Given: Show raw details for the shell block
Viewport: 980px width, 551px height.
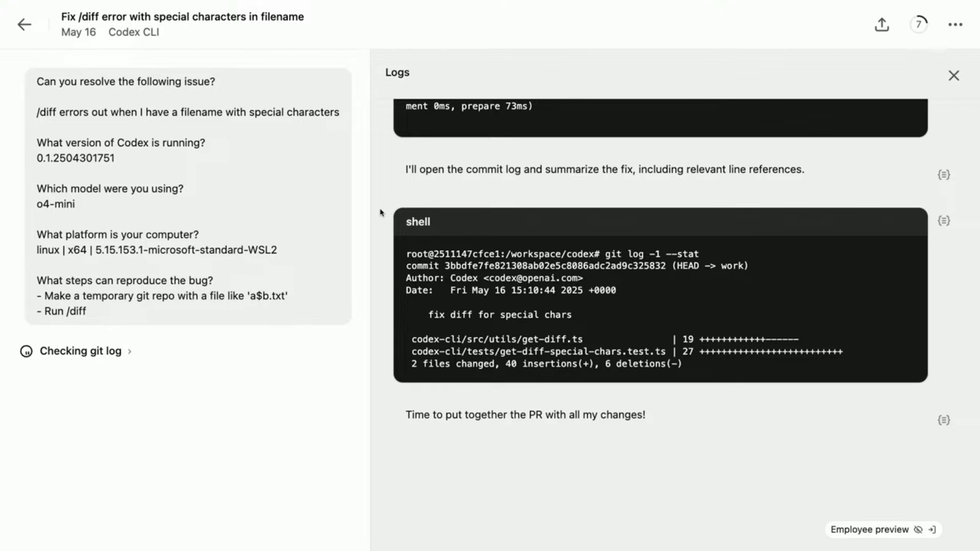Looking at the screenshot, I should [x=944, y=221].
